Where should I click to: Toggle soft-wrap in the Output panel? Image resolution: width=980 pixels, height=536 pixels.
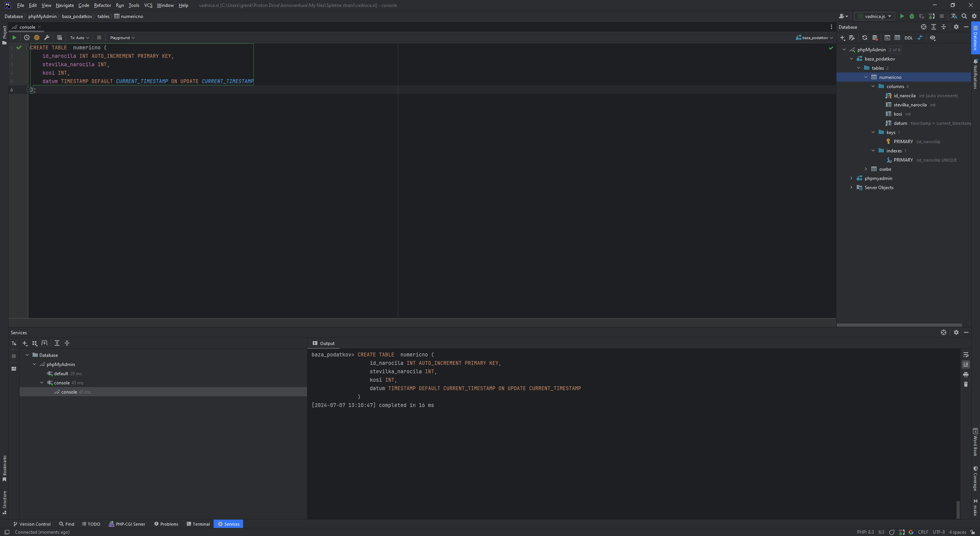(x=966, y=355)
